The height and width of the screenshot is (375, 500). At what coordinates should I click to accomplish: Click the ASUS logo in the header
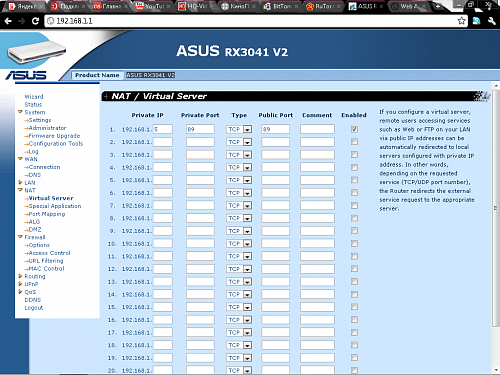click(x=26, y=75)
